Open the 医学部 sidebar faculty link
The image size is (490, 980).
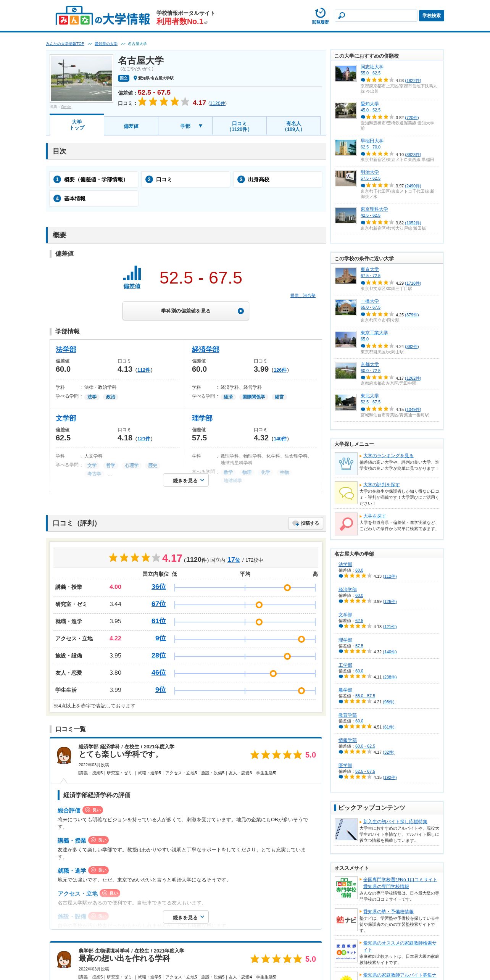pyautogui.click(x=345, y=766)
